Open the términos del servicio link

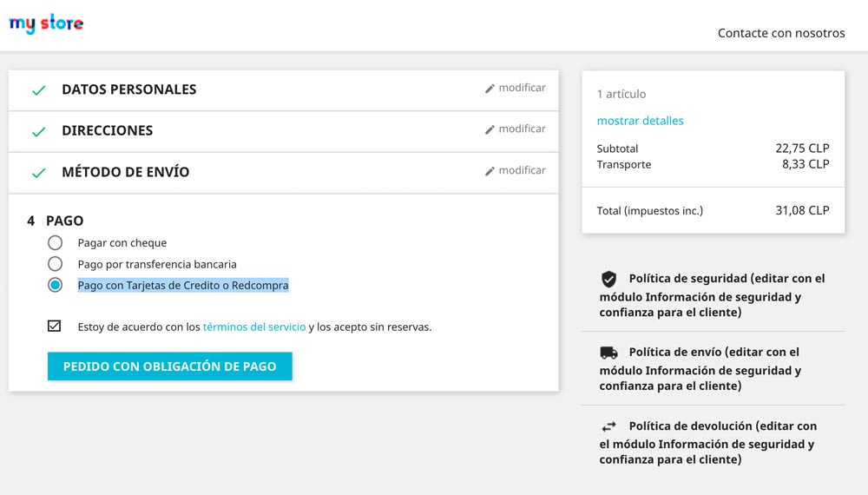coord(254,327)
